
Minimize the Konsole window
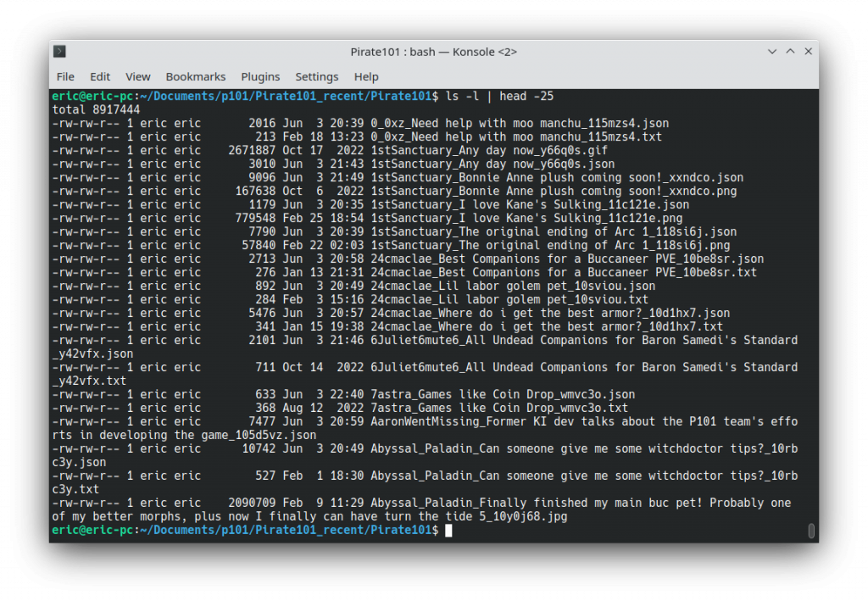(x=772, y=52)
